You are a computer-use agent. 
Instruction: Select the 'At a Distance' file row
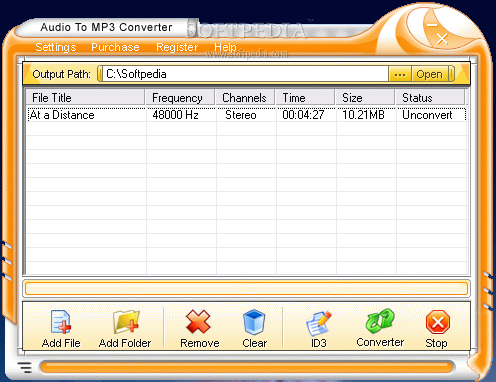click(x=247, y=115)
